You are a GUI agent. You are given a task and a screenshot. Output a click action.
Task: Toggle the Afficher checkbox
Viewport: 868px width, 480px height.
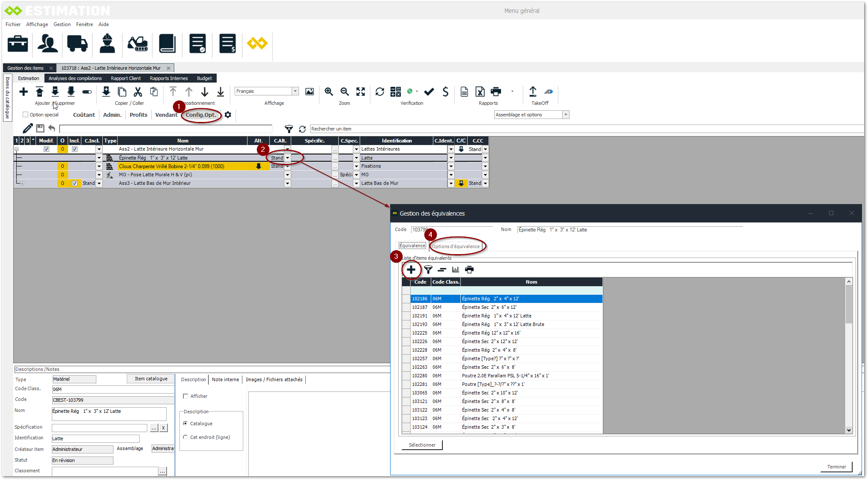(185, 396)
